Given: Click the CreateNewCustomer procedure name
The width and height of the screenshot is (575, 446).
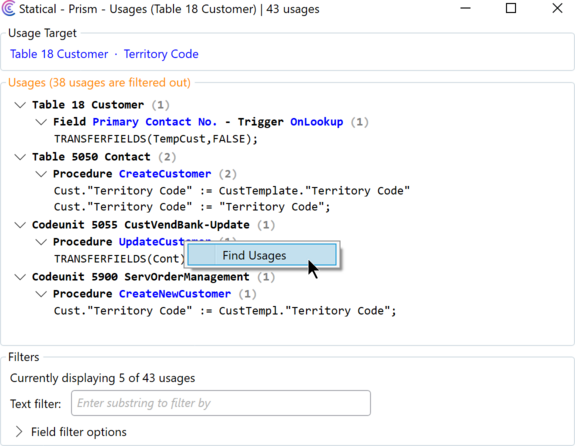Looking at the screenshot, I should [175, 294].
